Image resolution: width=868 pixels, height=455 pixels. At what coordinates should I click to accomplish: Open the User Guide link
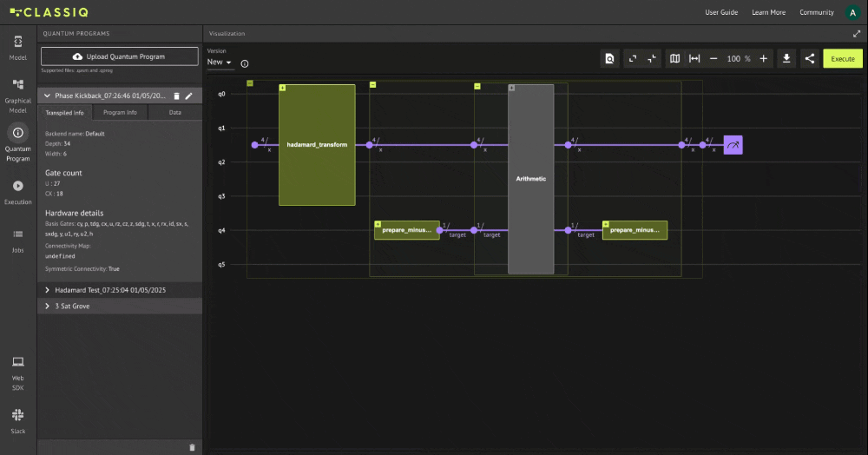pyautogui.click(x=721, y=12)
